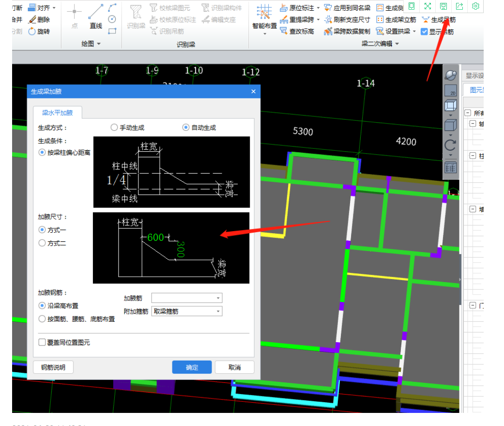Click 识别梁 identify beam tool
The image size is (504, 426).
136,17
